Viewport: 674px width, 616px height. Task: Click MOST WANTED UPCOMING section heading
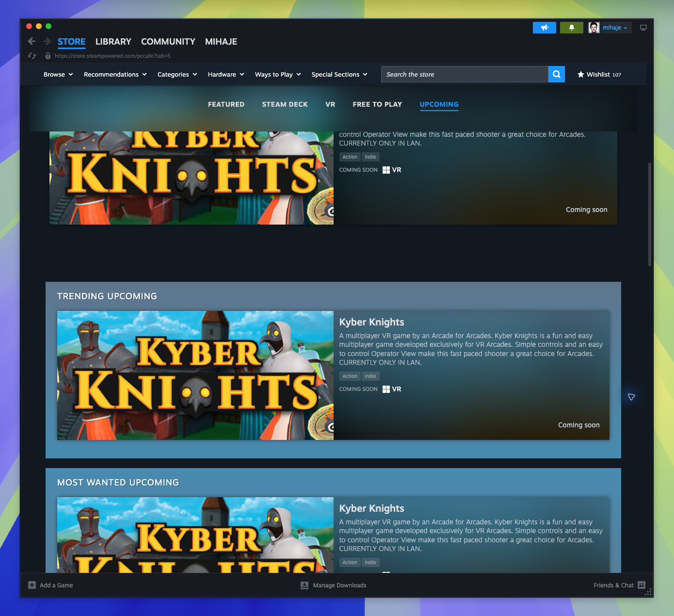click(118, 483)
